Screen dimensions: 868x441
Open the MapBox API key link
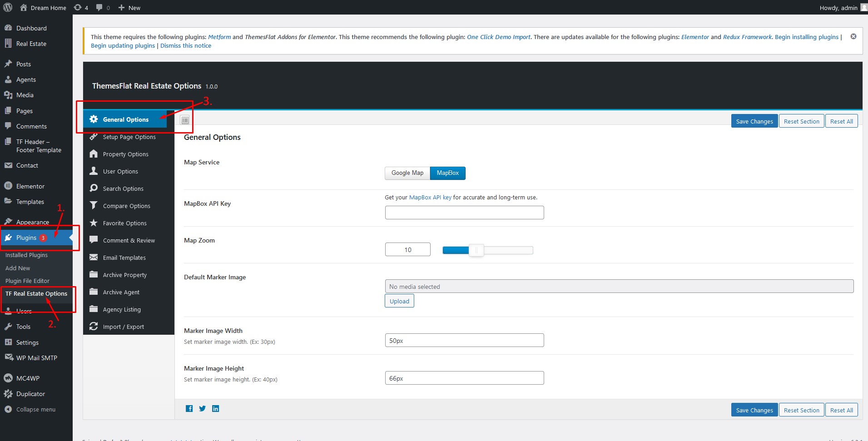click(x=430, y=197)
